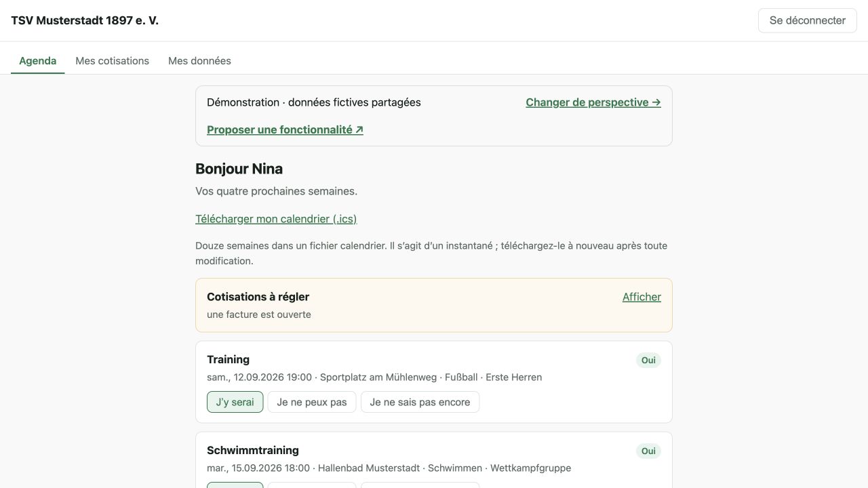
Task: Click the Training event title
Action: coord(228,359)
